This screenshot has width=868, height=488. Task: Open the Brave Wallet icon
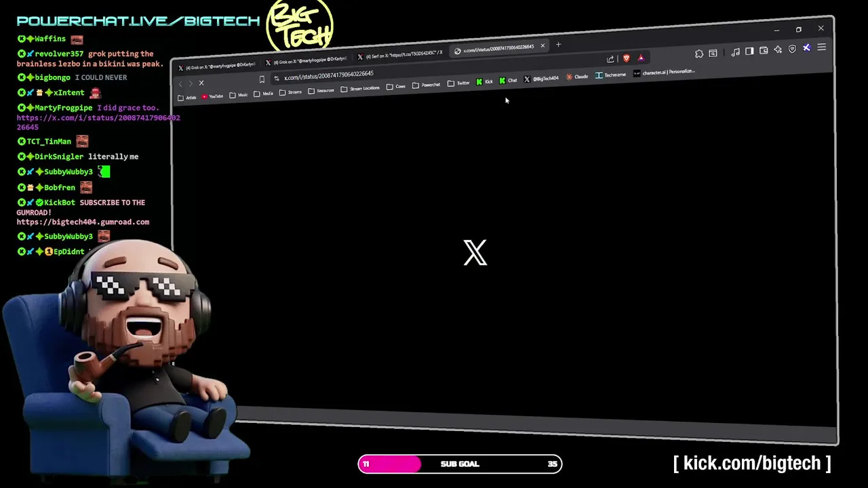(764, 50)
